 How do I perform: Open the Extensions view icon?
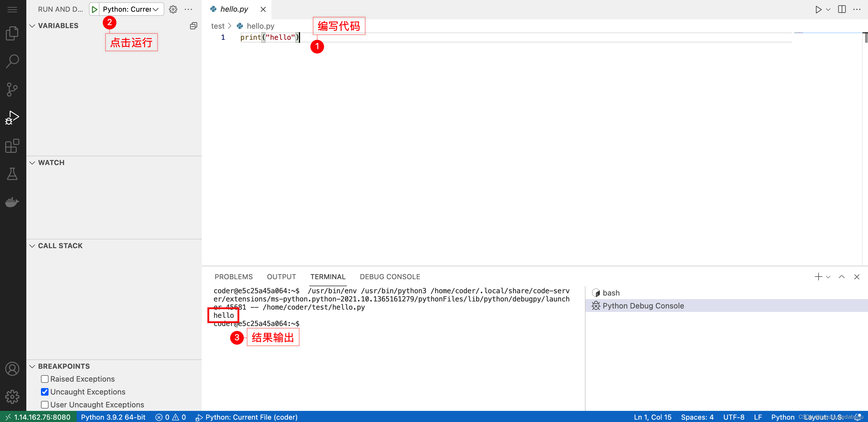coord(12,146)
